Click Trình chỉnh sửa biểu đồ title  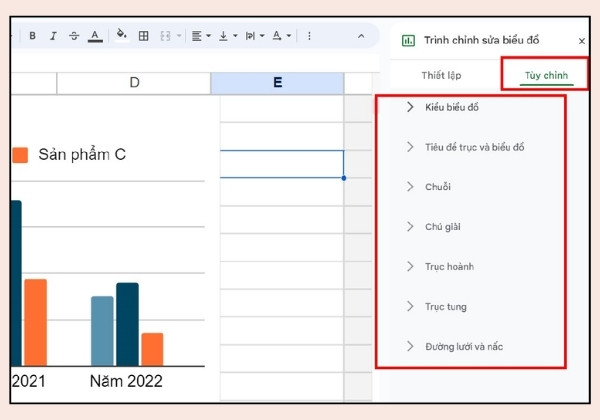[481, 40]
